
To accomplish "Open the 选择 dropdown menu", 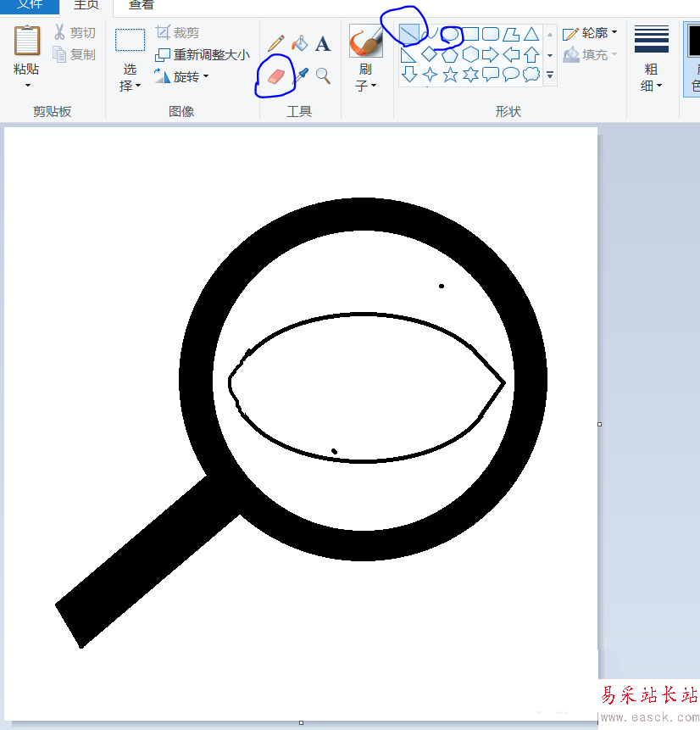I will click(130, 78).
